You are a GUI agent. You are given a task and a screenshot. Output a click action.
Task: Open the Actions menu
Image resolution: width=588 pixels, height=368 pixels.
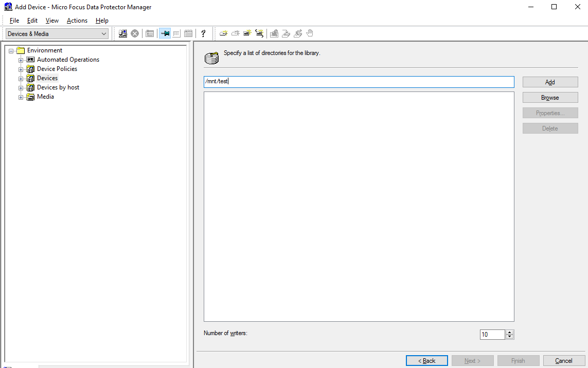tap(77, 21)
